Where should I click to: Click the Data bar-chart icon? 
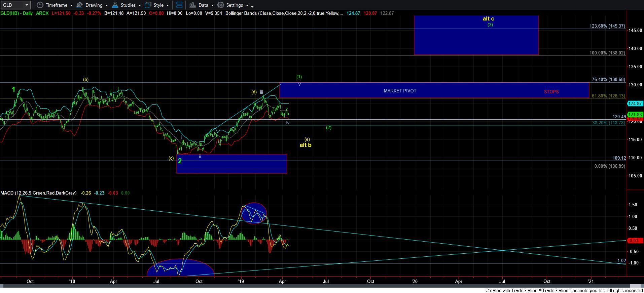click(x=192, y=5)
